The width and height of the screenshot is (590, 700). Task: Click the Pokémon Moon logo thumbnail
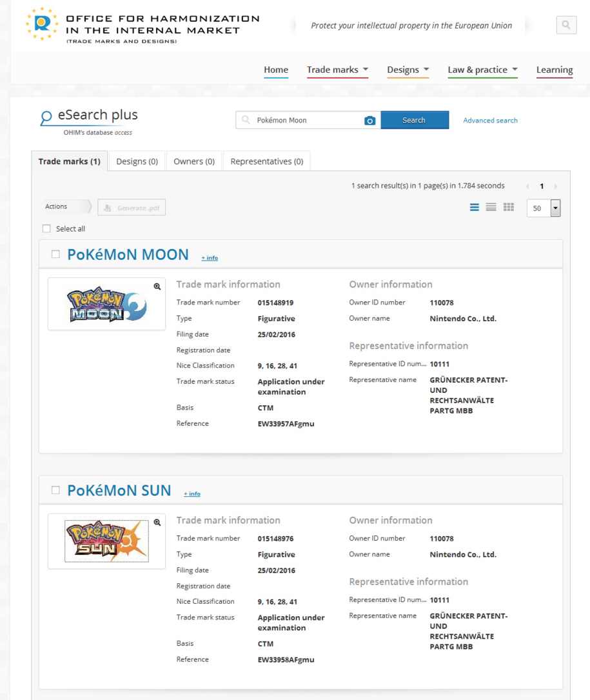(x=106, y=305)
